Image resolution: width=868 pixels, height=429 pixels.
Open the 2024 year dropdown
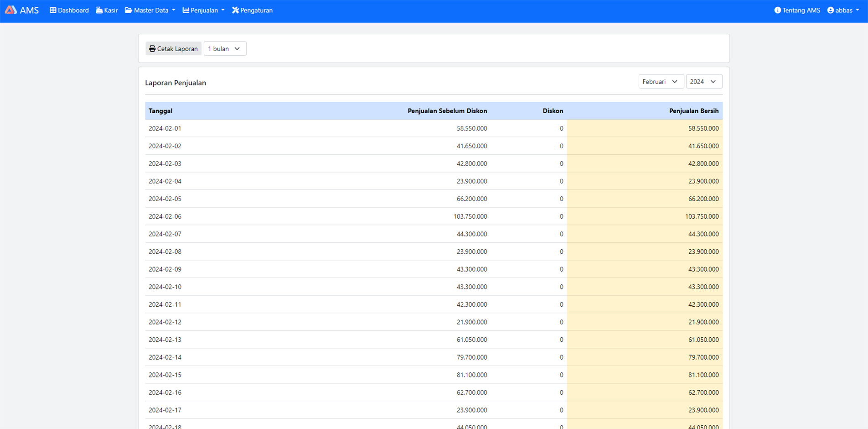pos(704,81)
